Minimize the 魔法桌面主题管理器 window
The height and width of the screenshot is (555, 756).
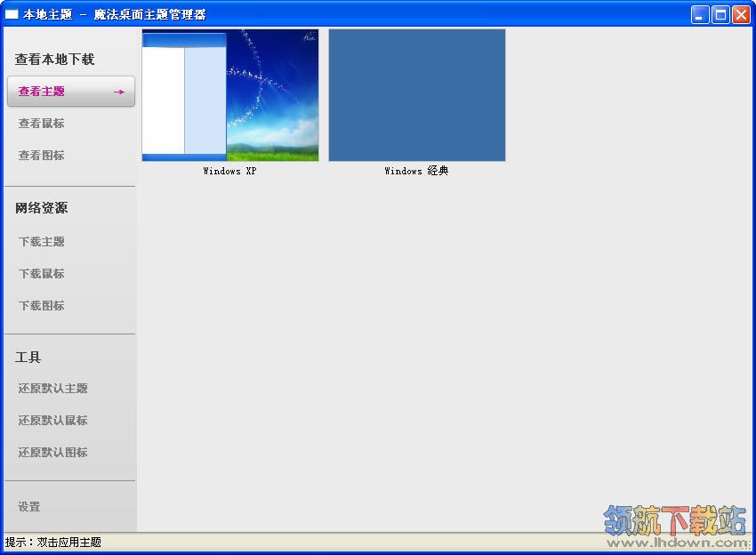(700, 14)
